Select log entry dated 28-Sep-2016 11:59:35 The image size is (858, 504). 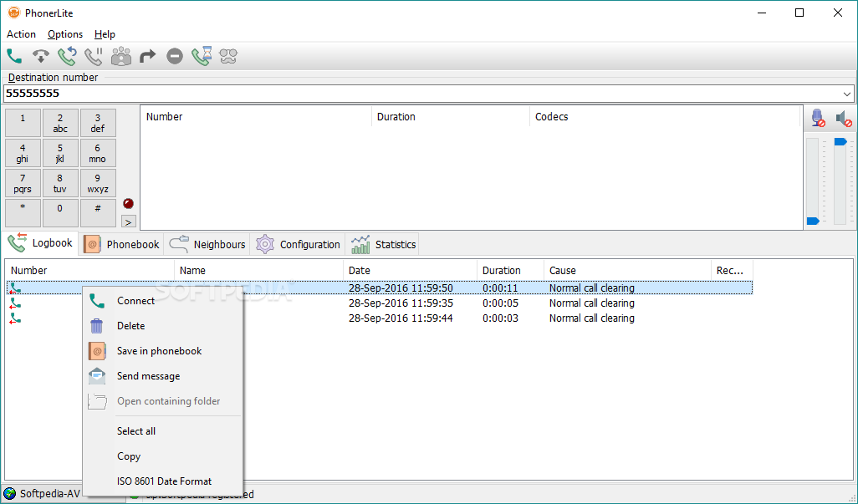pyautogui.click(x=379, y=303)
